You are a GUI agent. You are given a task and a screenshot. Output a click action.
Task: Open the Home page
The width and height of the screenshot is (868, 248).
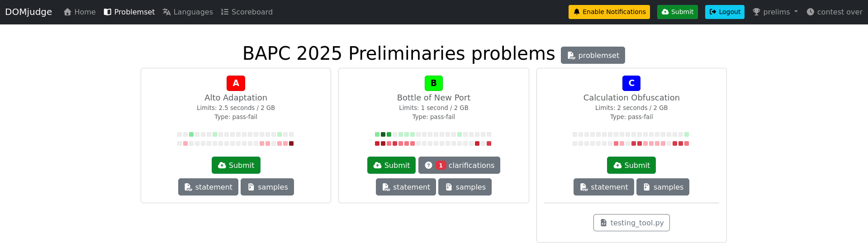pyautogui.click(x=80, y=12)
